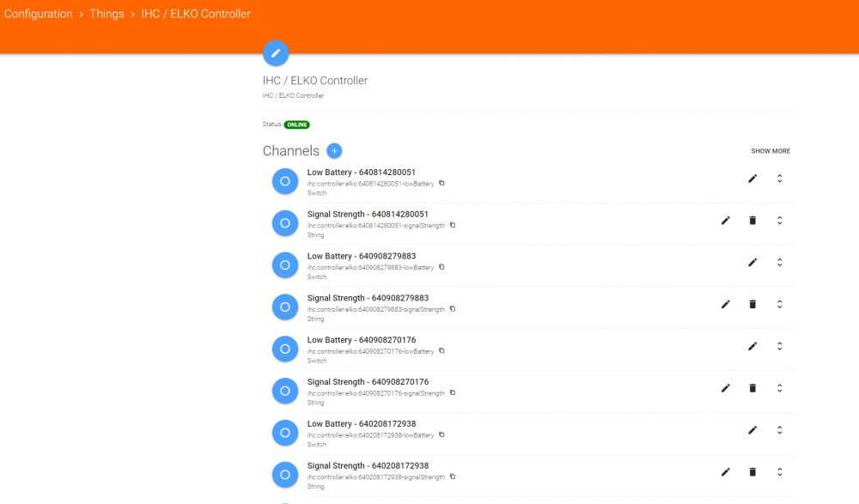Copy the 640814280051-signalStrength channel UID

[x=453, y=225]
